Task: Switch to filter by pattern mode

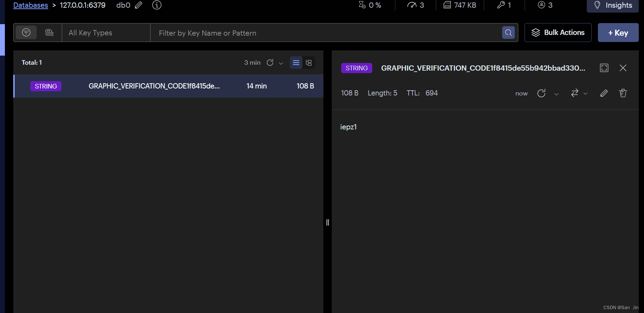Action: 26,33
